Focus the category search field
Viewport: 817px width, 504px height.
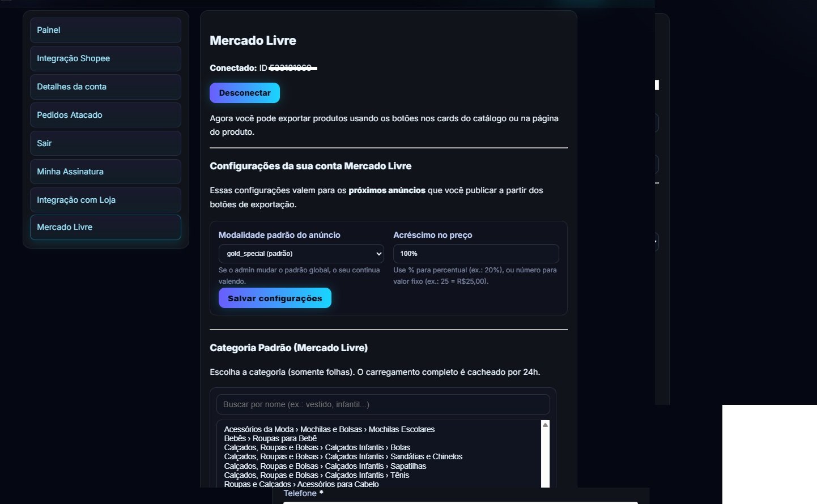[383, 404]
